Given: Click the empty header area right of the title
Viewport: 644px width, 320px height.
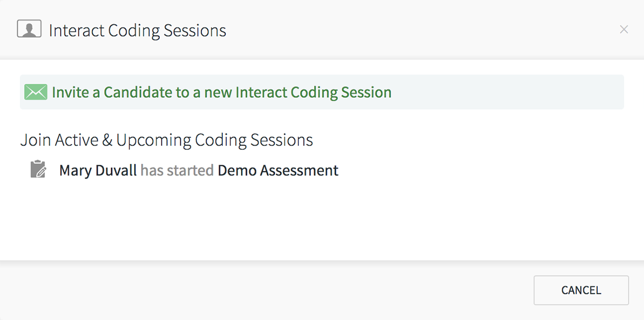Looking at the screenshot, I should [x=419, y=30].
